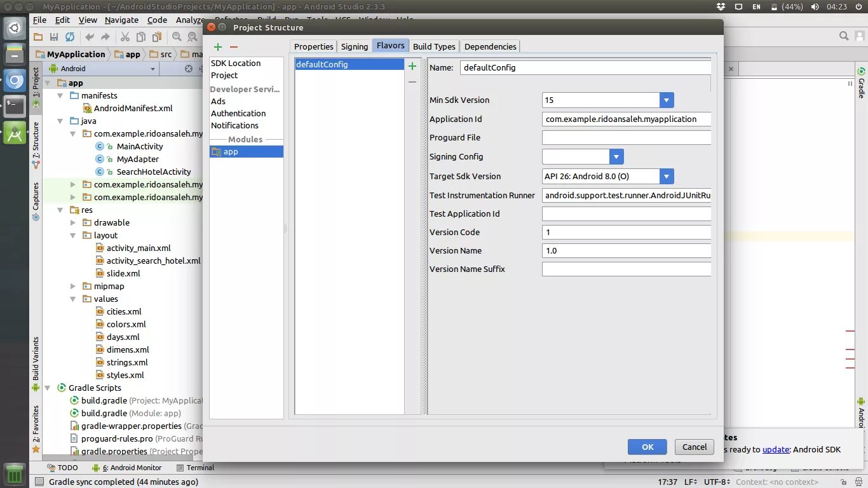Collapse the java folder in project tree
The height and width of the screenshot is (488, 868).
click(60, 121)
